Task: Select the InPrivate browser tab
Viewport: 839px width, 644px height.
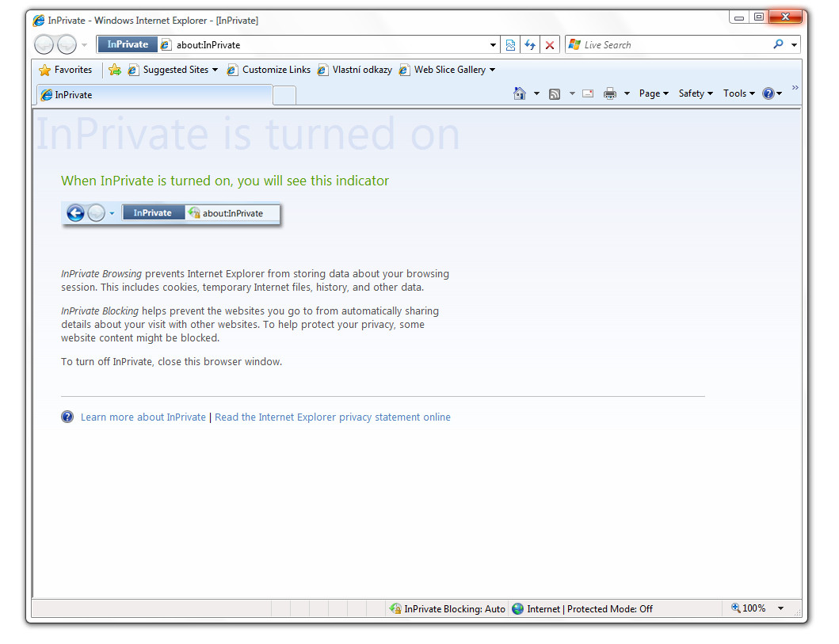Action: [155, 95]
